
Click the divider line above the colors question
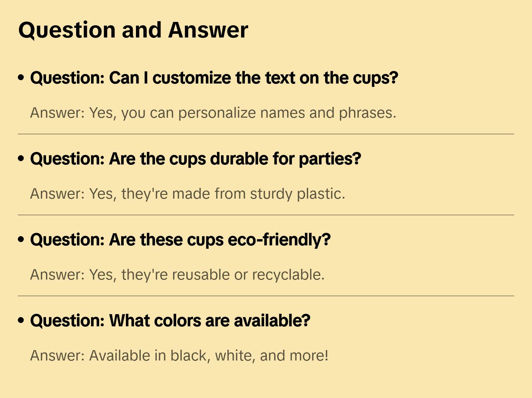(266, 296)
